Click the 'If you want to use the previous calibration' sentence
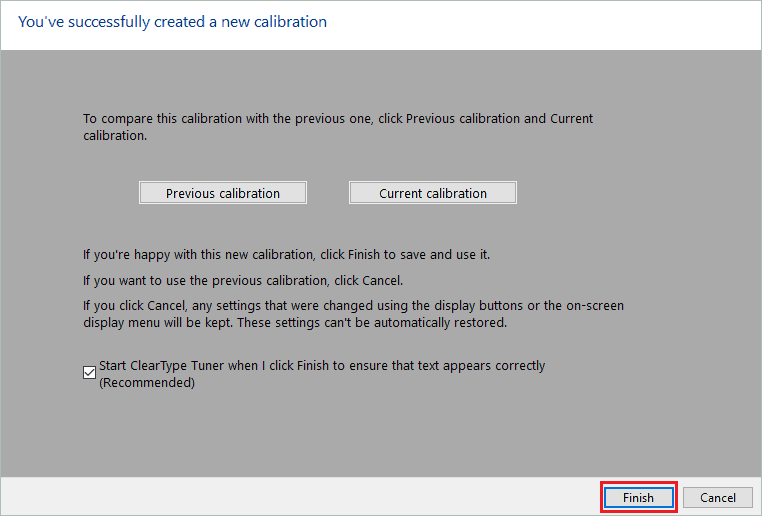Screen dimensions: 762x516 tap(243, 280)
